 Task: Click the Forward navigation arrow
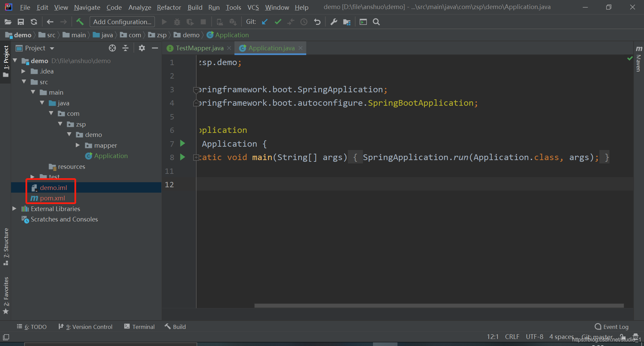tap(63, 22)
